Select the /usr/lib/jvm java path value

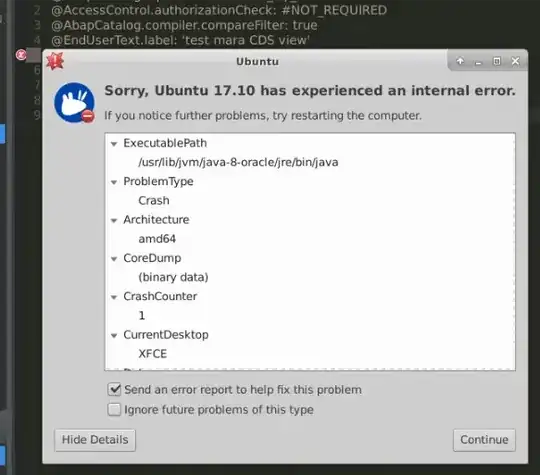[x=238, y=162]
